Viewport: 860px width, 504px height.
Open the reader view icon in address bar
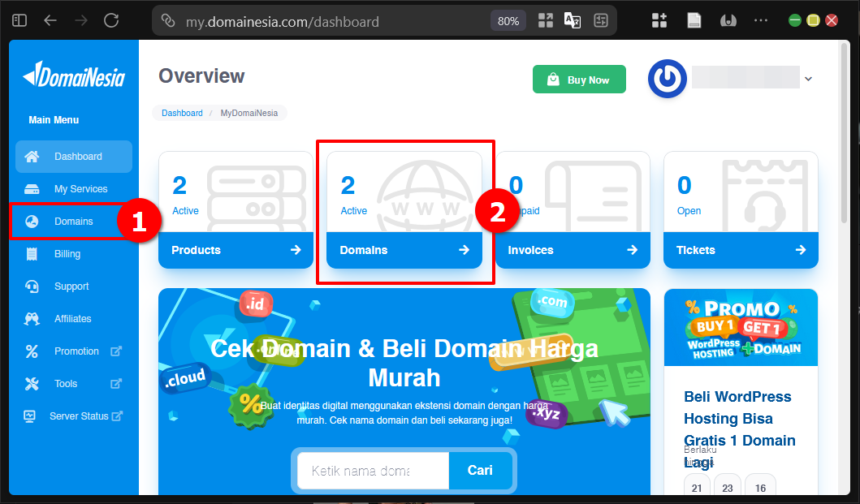click(601, 21)
